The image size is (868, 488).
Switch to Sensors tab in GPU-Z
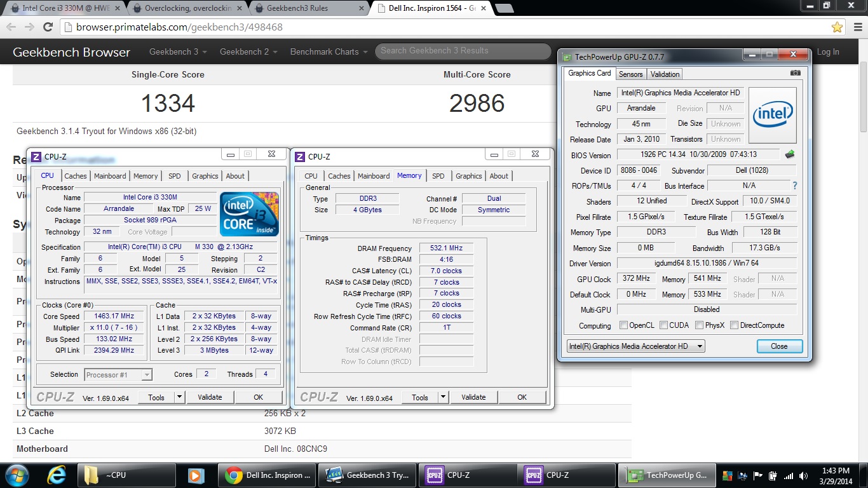tap(630, 74)
